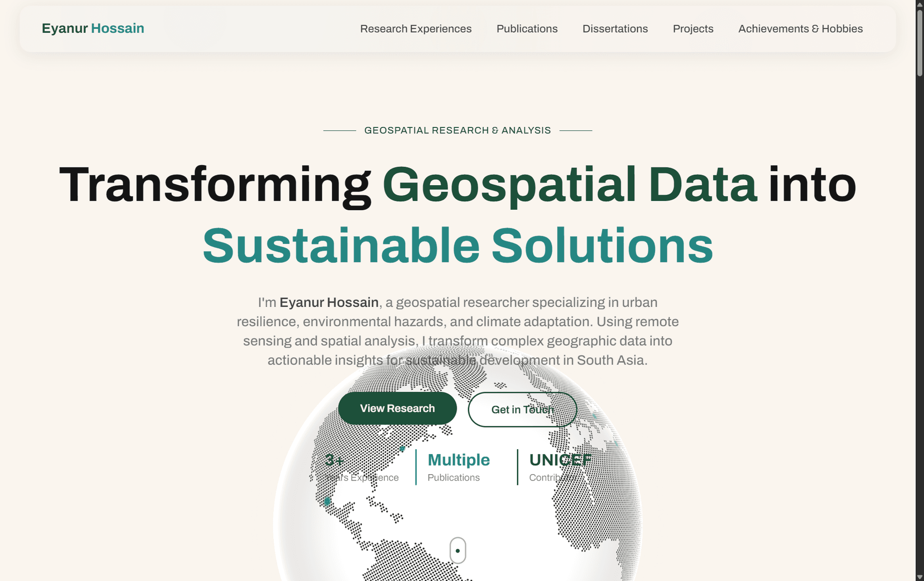Click the mouse-shaped scroll indicator icon
Viewport: 924px width, 581px height.
[458, 550]
